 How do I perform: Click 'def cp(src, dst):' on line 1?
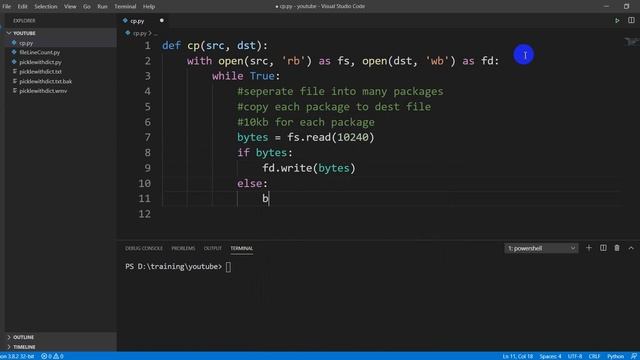[215, 45]
